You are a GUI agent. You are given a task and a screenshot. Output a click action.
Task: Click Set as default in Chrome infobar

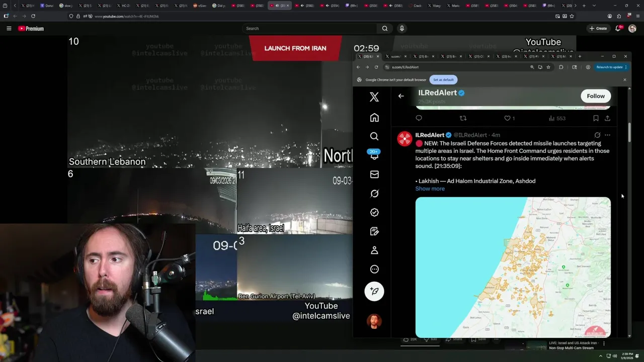(443, 79)
